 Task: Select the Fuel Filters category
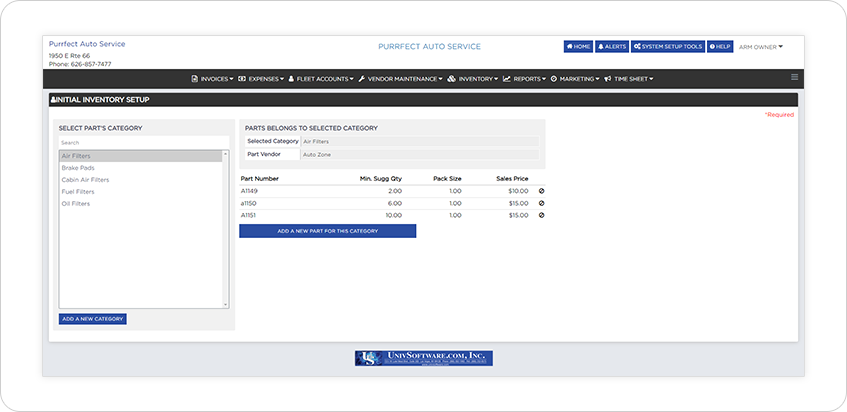[140, 192]
